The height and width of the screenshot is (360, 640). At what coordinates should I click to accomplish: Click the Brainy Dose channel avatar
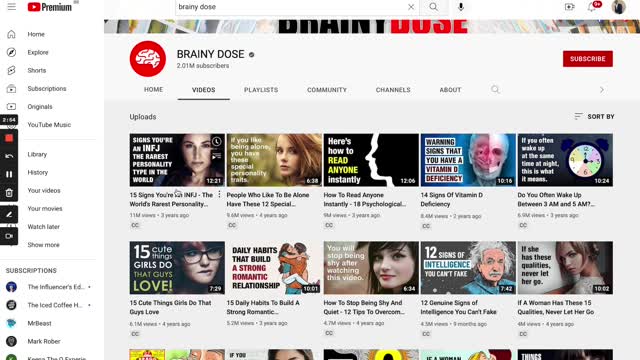(148, 59)
